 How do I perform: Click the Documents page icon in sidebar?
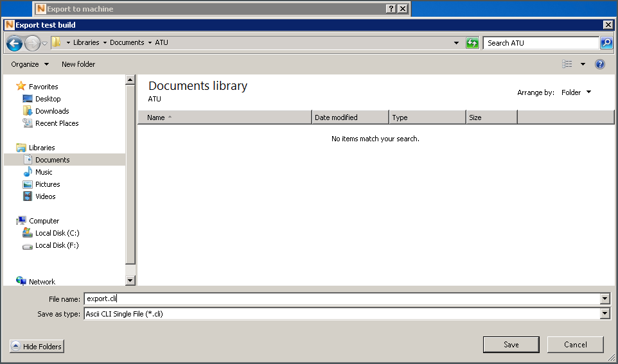(28, 160)
